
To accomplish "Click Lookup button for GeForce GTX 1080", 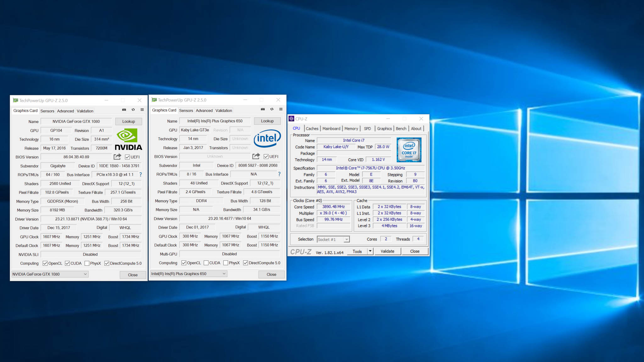I will pyautogui.click(x=129, y=121).
